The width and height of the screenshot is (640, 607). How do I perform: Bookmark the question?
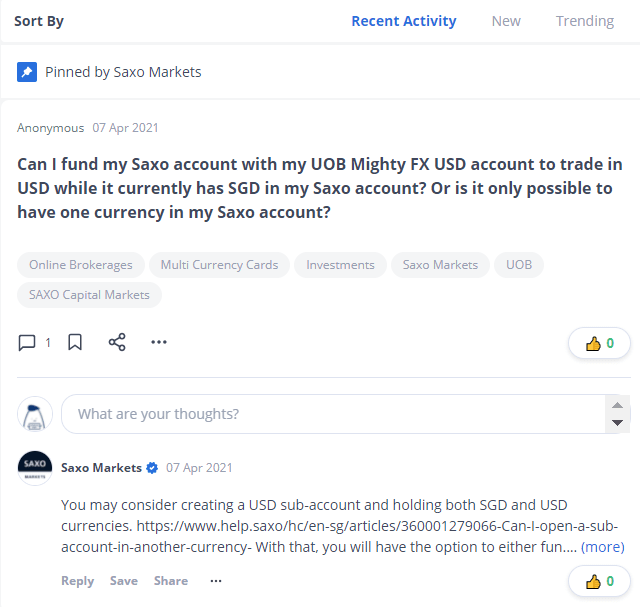[x=75, y=343]
